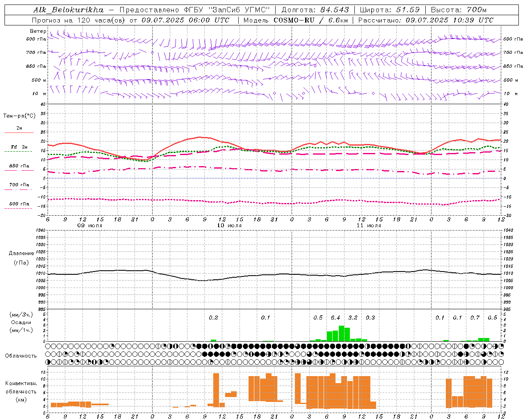The image size is (525, 420).
Task: Click the Давление panel label
Action: click(x=21, y=253)
